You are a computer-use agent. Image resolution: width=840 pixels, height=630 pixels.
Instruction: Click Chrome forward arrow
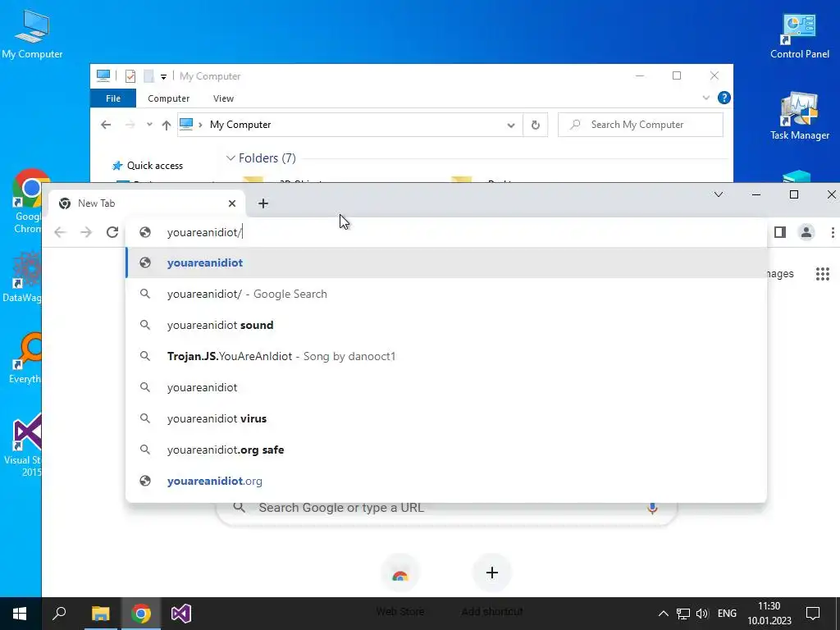click(x=86, y=232)
